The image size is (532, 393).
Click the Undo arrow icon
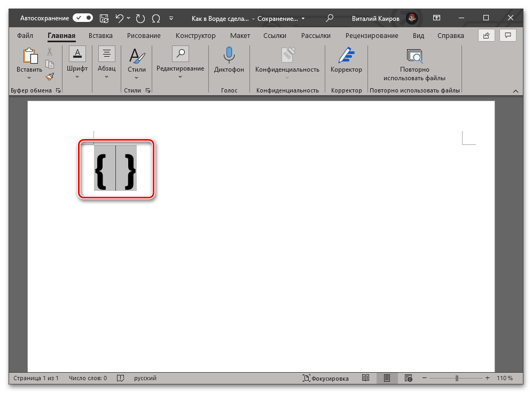(x=119, y=18)
